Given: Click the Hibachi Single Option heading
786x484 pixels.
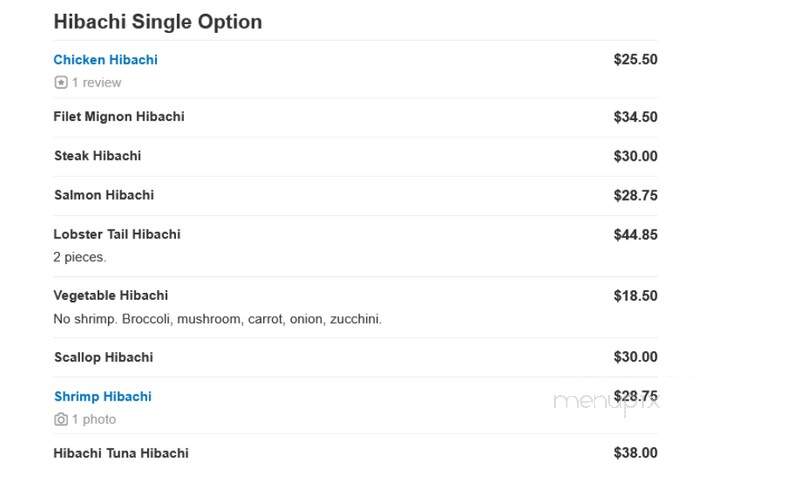Looking at the screenshot, I should coord(157,22).
